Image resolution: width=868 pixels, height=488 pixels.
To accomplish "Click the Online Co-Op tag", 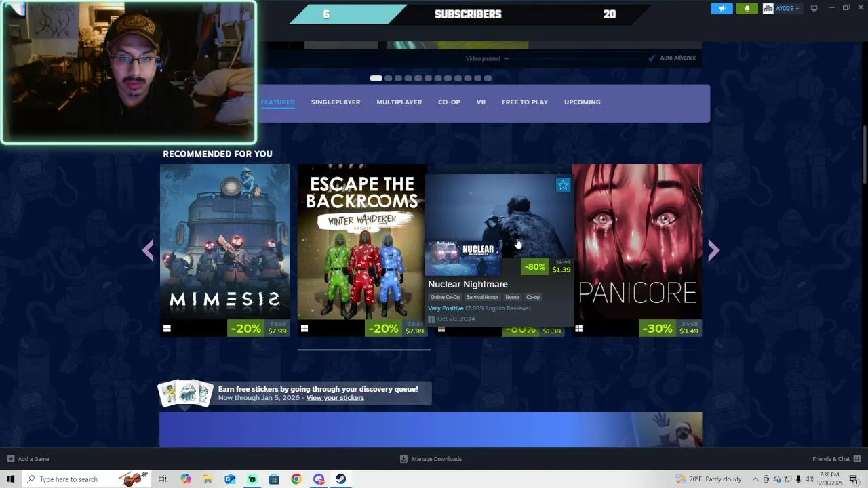I will 445,297.
